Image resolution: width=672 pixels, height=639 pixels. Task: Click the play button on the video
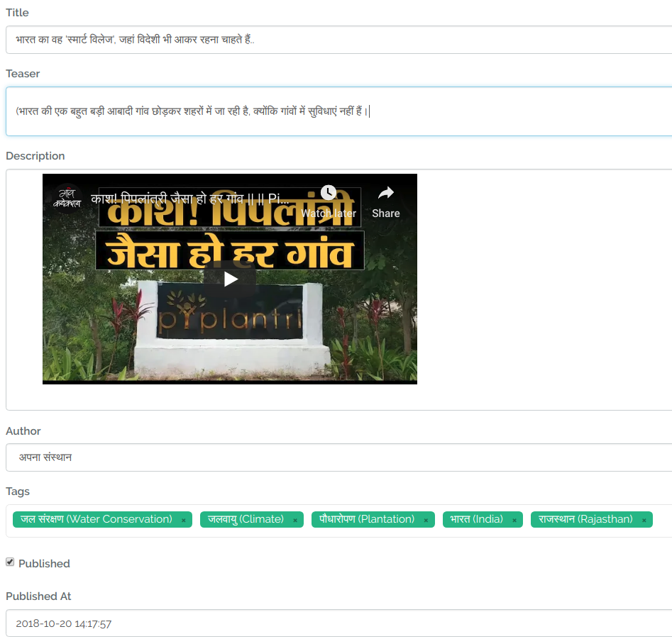pyautogui.click(x=231, y=279)
